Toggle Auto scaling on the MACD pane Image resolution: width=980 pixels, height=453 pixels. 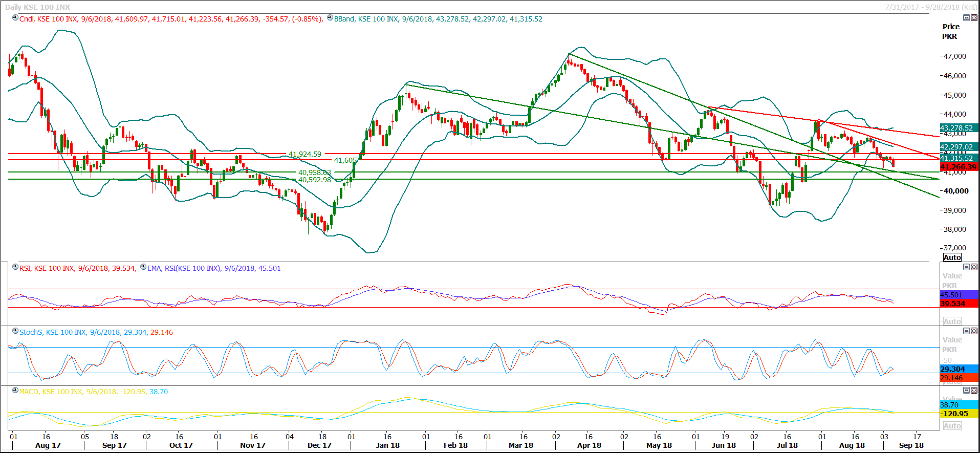[952, 426]
